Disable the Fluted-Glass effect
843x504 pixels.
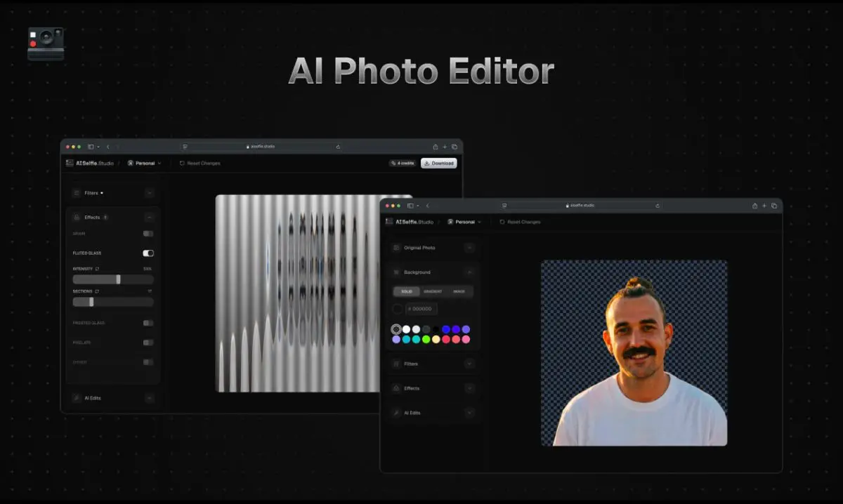click(x=148, y=252)
